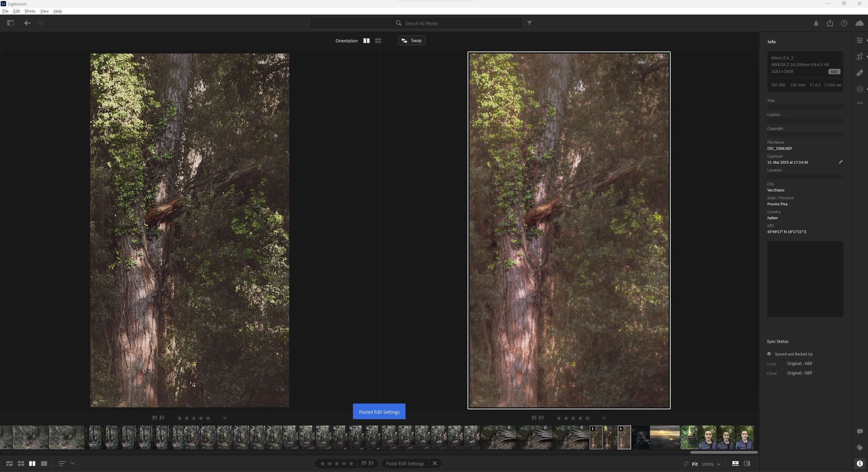Open the three-dots more options menu
The image size is (868, 472).
tap(860, 103)
